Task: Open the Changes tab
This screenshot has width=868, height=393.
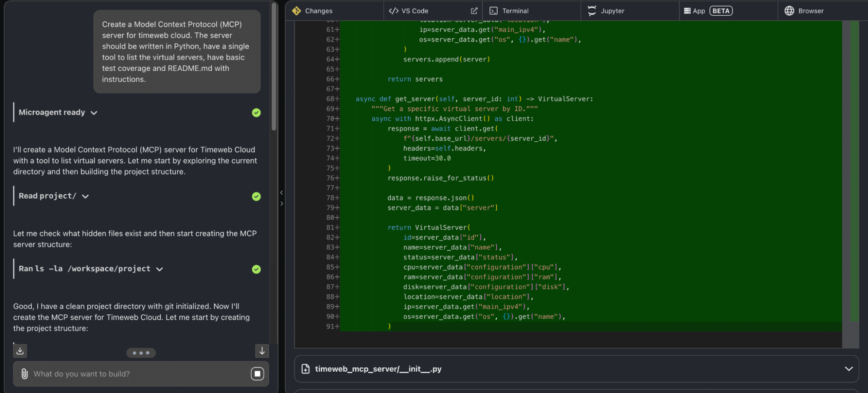Action: click(x=334, y=11)
